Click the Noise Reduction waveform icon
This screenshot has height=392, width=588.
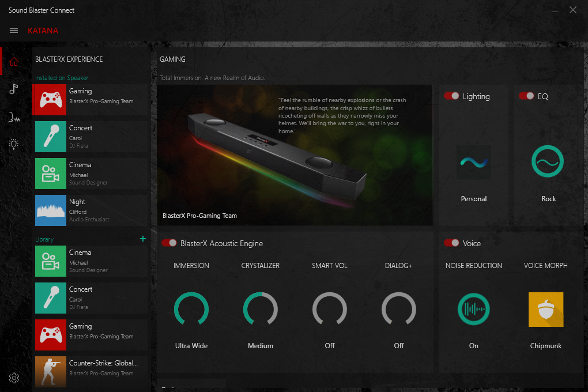[x=473, y=310]
